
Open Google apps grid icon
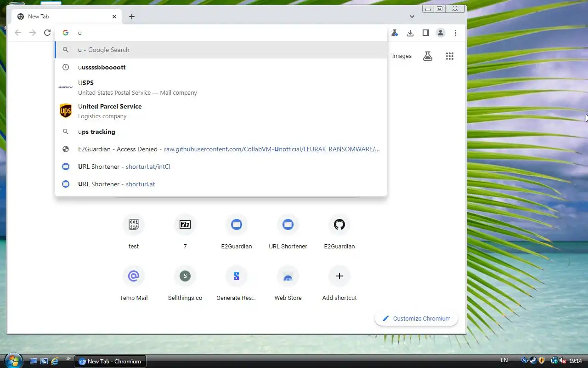[x=450, y=56]
